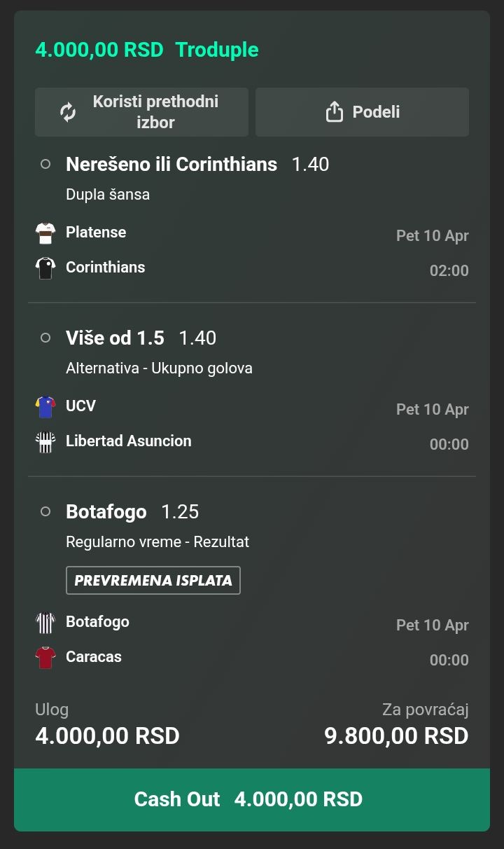Tap the Corinthians black jersey icon
The width and height of the screenshot is (504, 849).
[45, 268]
